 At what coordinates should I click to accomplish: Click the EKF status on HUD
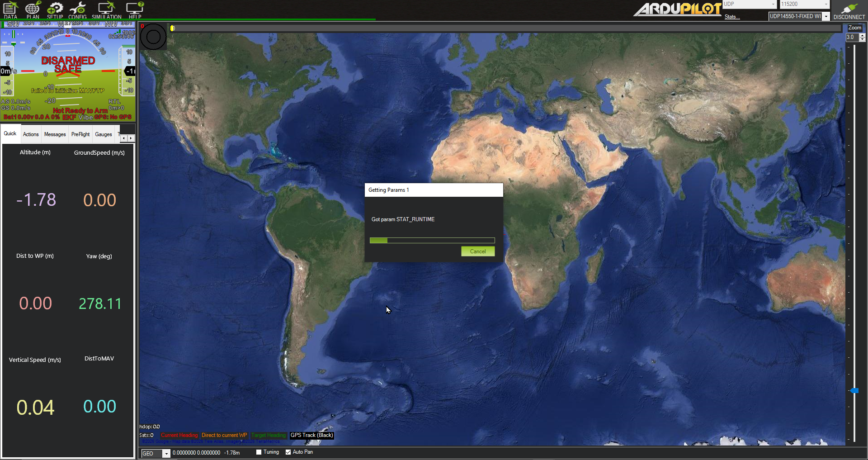(69, 117)
